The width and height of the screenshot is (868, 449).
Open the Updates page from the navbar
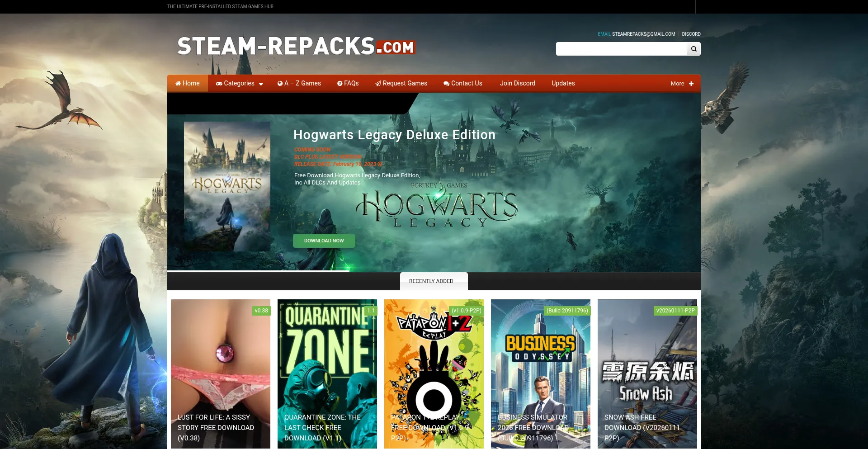tap(563, 83)
